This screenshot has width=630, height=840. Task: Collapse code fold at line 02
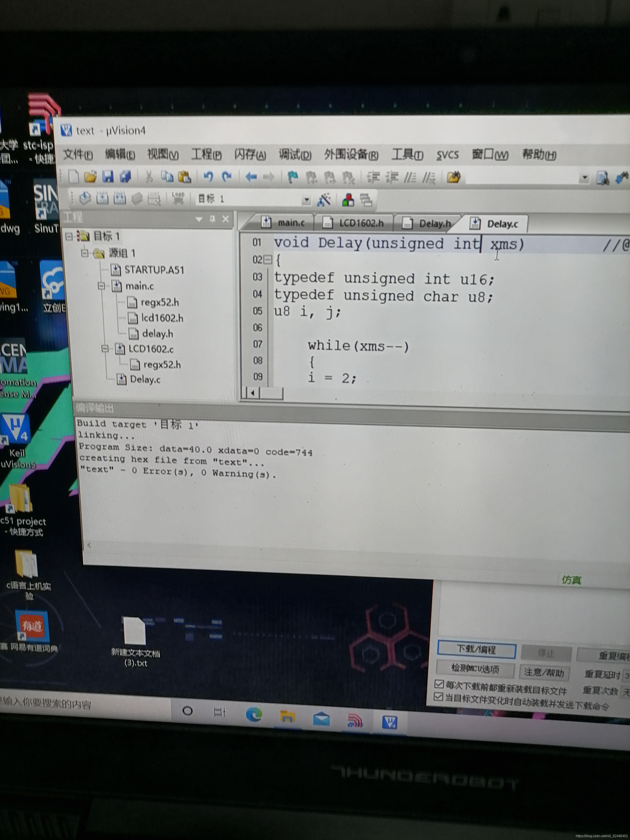pyautogui.click(x=268, y=260)
